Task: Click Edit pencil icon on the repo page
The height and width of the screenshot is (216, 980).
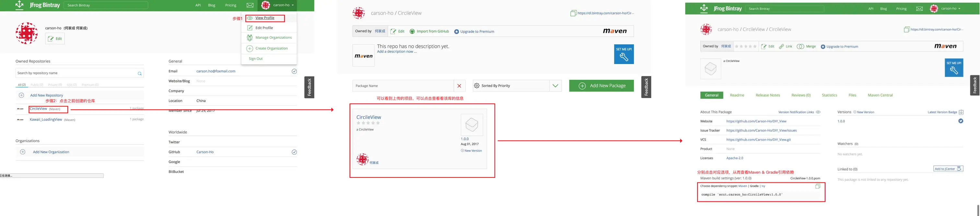Action: tap(393, 31)
